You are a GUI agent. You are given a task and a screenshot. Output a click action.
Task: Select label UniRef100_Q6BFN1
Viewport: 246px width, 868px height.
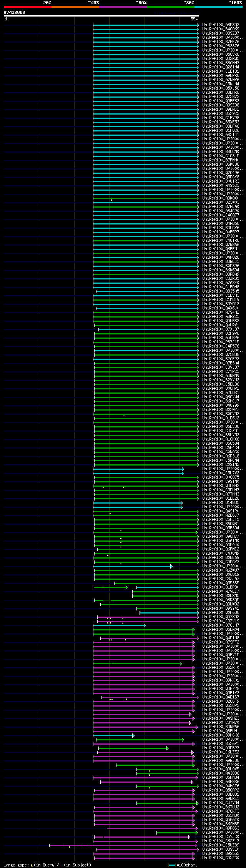pos(221,249)
